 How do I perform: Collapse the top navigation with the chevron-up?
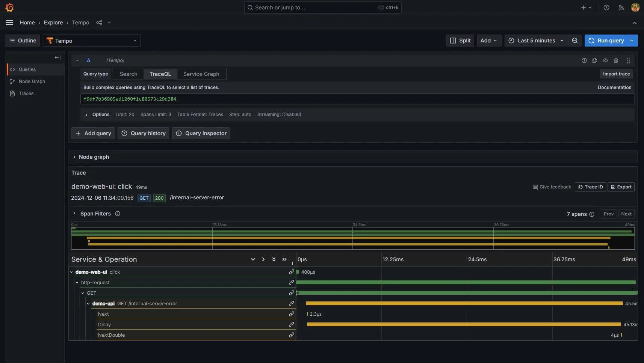coord(635,23)
